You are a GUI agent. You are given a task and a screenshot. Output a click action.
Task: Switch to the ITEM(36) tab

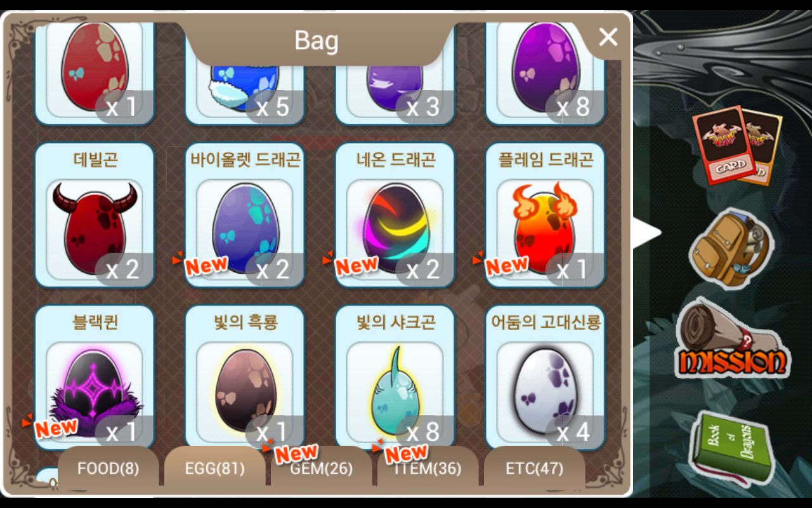point(428,469)
